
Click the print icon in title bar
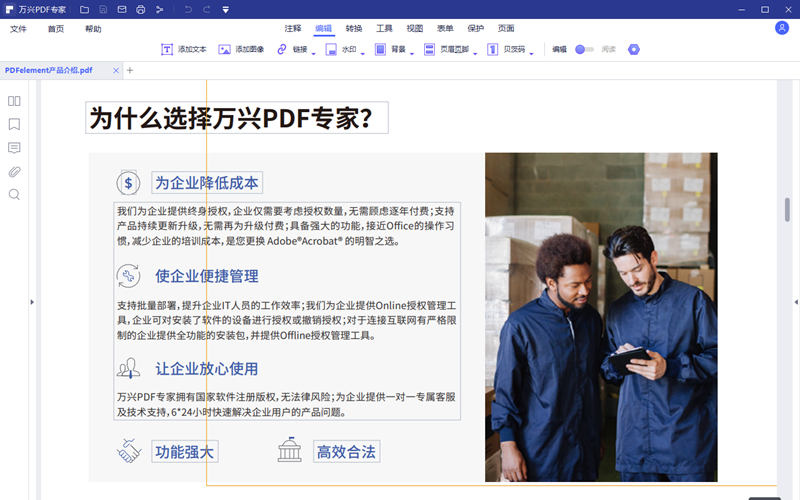click(141, 9)
